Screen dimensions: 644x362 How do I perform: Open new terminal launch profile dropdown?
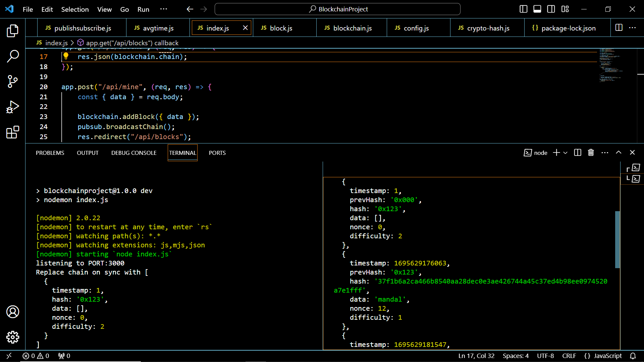(566, 153)
